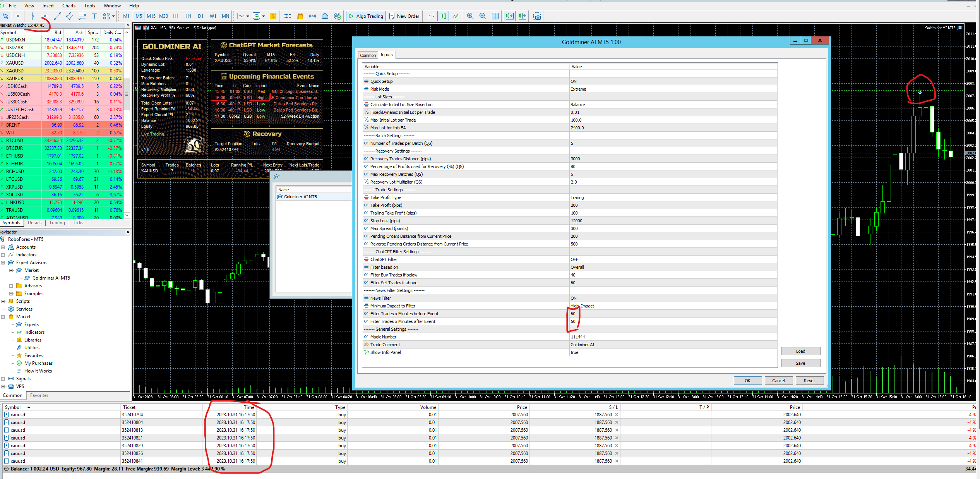
Task: Toggle chart auto-scroll icon
Action: pos(509,16)
